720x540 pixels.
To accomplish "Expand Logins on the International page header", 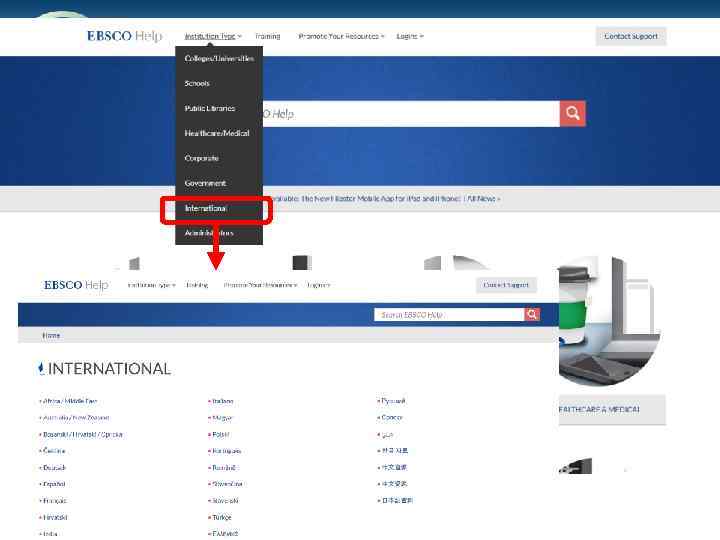I will (318, 285).
